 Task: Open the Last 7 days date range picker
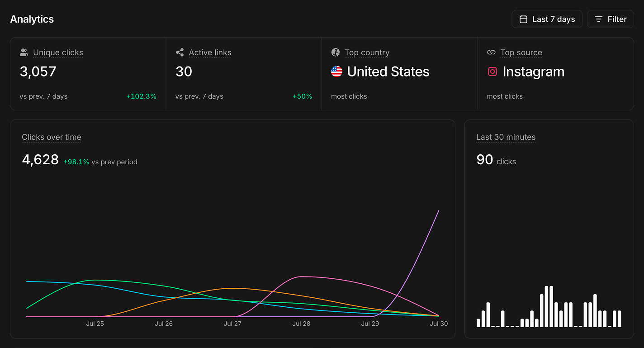coord(547,19)
